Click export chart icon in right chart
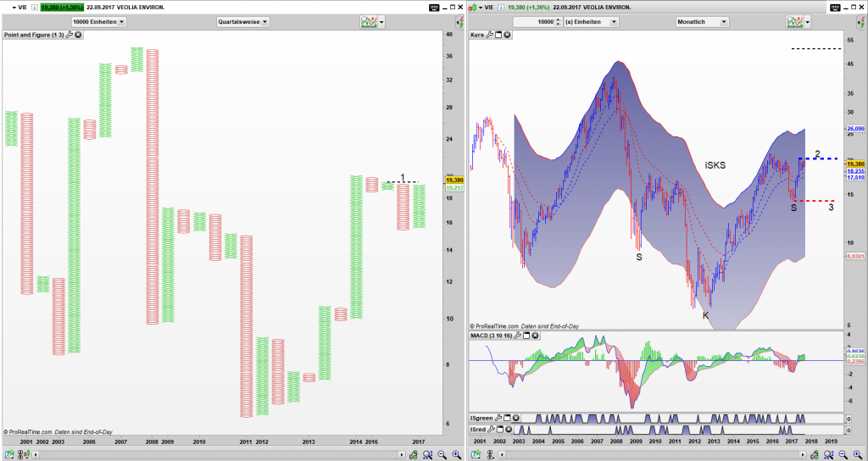The image size is (868, 461). click(476, 454)
